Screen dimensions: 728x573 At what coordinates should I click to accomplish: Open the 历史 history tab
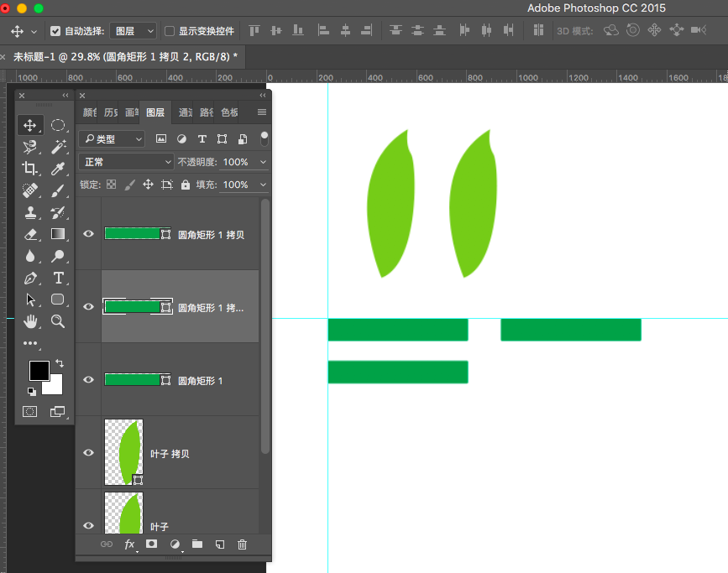[x=111, y=112]
